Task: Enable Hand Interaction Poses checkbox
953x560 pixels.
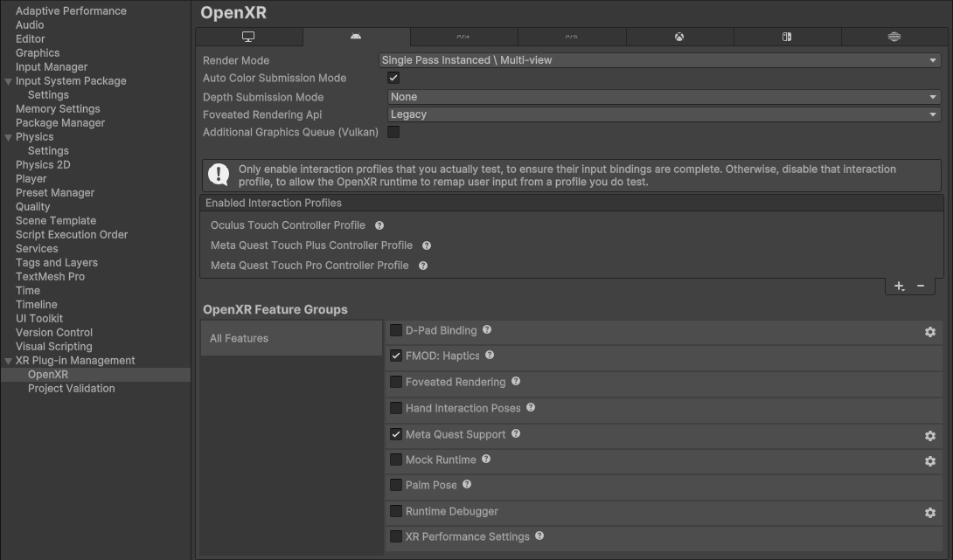Action: pyautogui.click(x=396, y=408)
